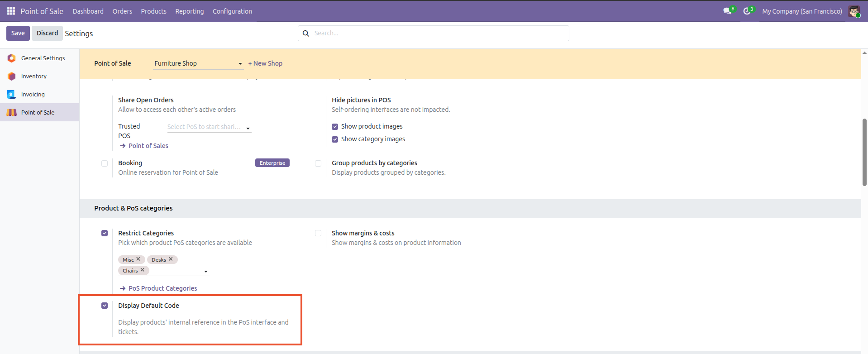Expand the Furniture Shop dropdown
This screenshot has height=354, width=868.
[x=198, y=63]
